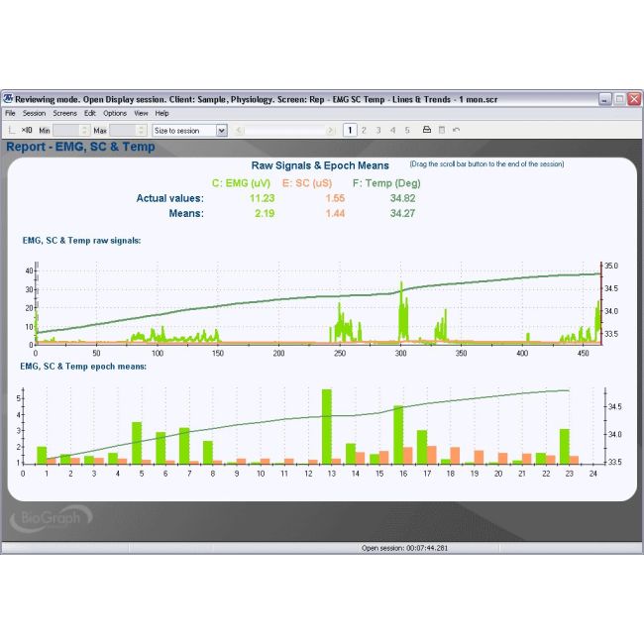644x644 pixels.
Task: Click the Open session time in status bar
Action: (x=404, y=548)
